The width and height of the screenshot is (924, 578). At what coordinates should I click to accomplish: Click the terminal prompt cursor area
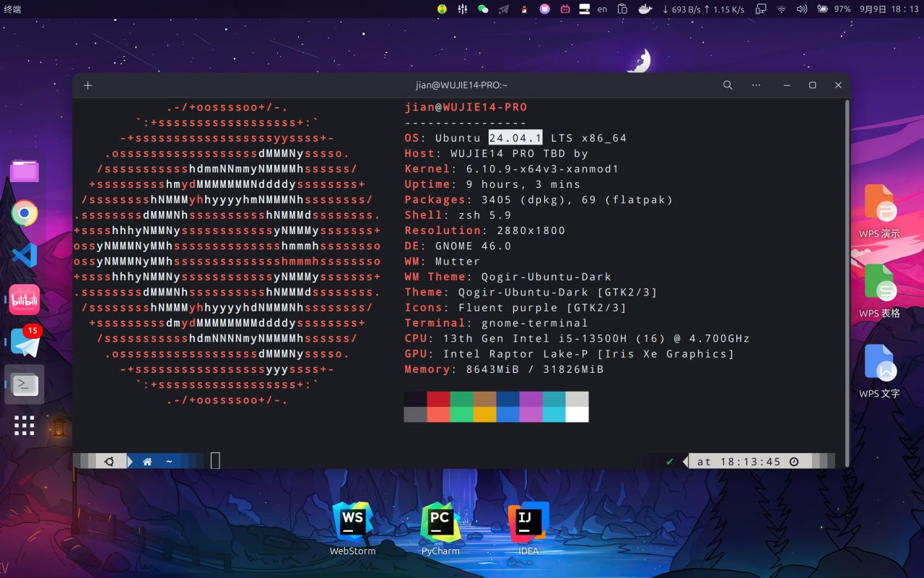(215, 461)
